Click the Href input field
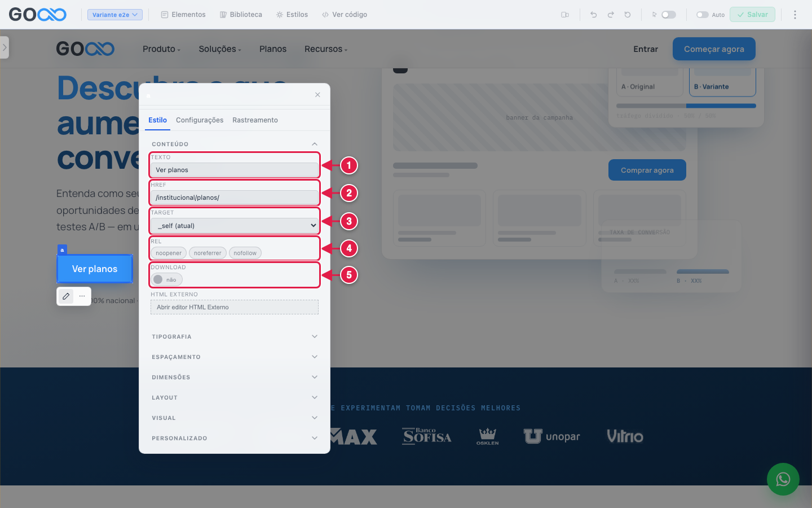Viewport: 812px width, 508px height. (235, 198)
